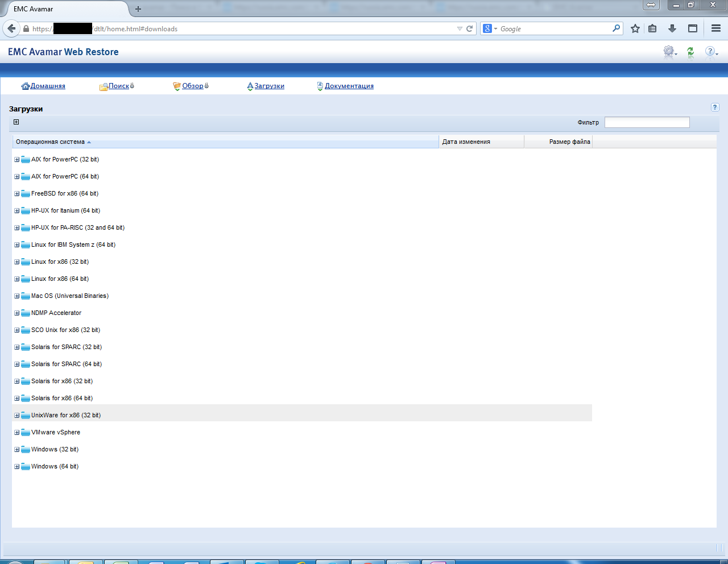This screenshot has width=728, height=564.
Task: Click the Linux for x86 (64 bit) folder icon
Action: [x=26, y=279]
